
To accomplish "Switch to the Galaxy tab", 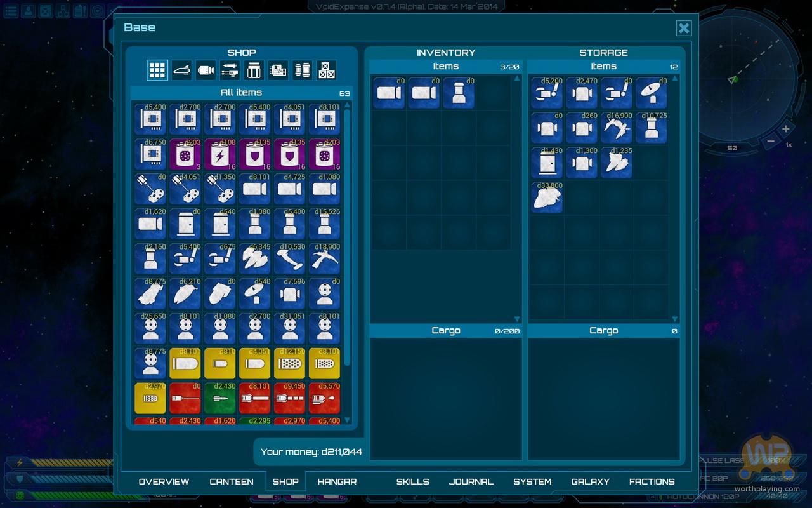I will tap(590, 481).
